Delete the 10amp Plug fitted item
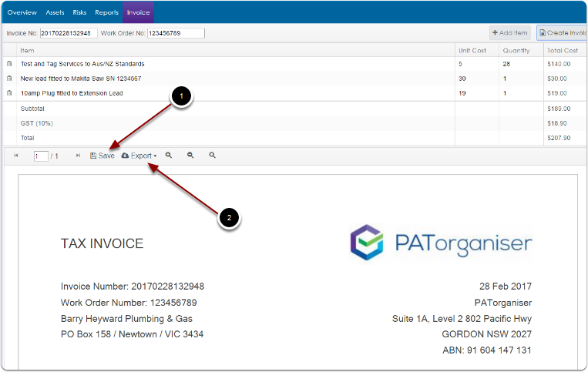588x372 pixels. pyautogui.click(x=9, y=93)
